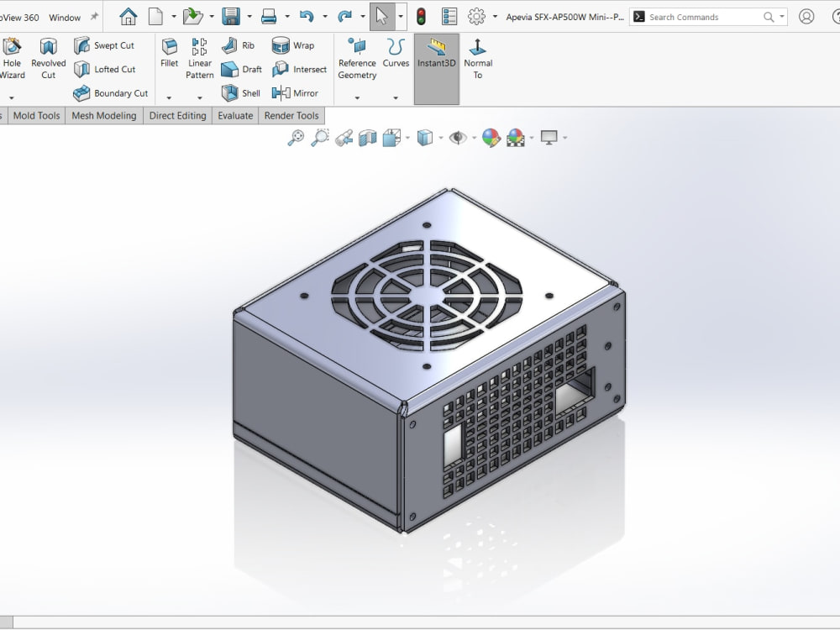This screenshot has height=630, width=840.
Task: Apply the Fillet tool
Action: click(x=170, y=52)
